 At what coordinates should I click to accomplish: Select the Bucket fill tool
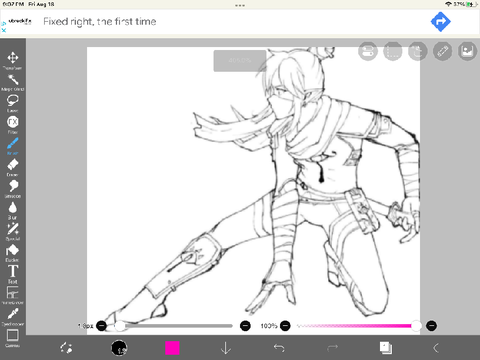pyautogui.click(x=13, y=253)
